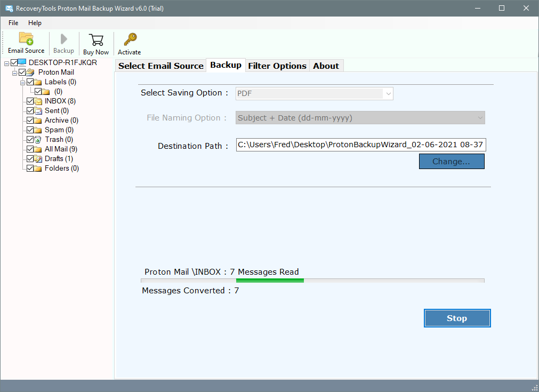Switch to the Backup tab

226,65
